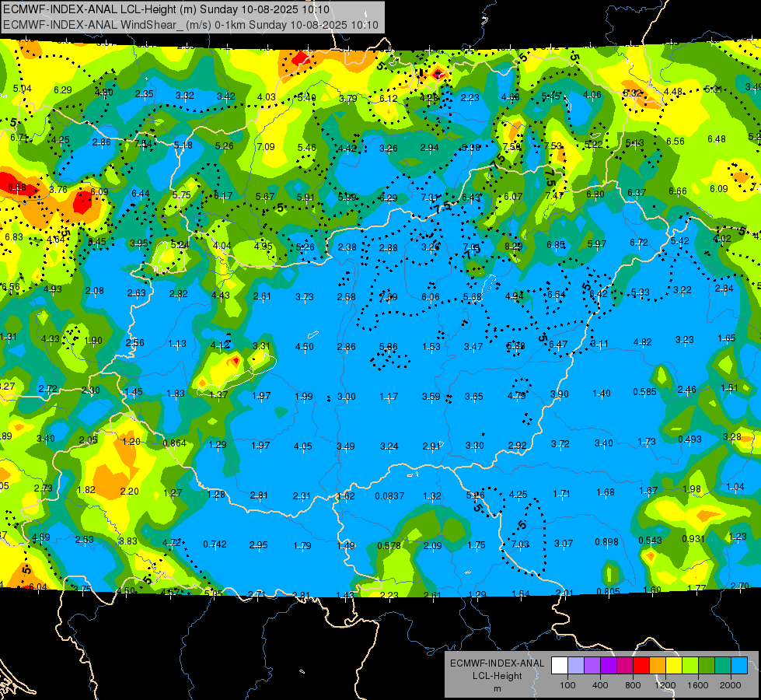
Task: Click the wind shear value 2.20
Action: tap(130, 491)
